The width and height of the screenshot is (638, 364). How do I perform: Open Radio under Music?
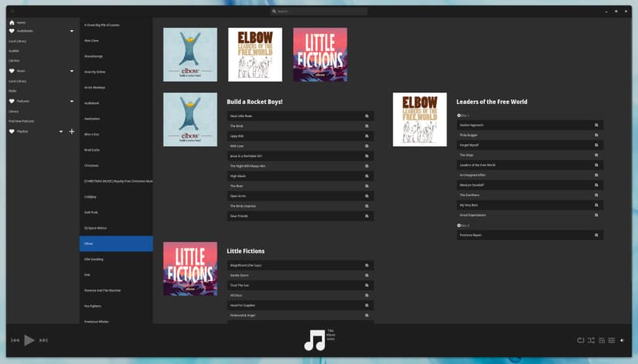(x=12, y=91)
